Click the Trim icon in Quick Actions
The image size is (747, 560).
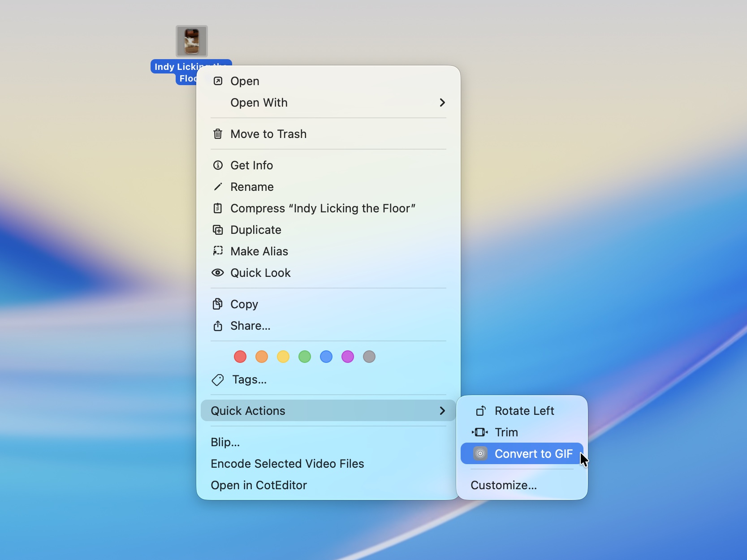click(x=480, y=432)
